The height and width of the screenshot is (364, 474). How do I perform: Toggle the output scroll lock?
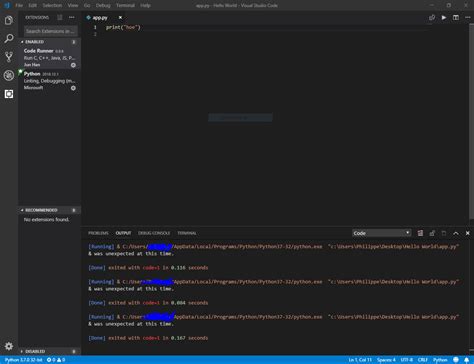pos(432,233)
